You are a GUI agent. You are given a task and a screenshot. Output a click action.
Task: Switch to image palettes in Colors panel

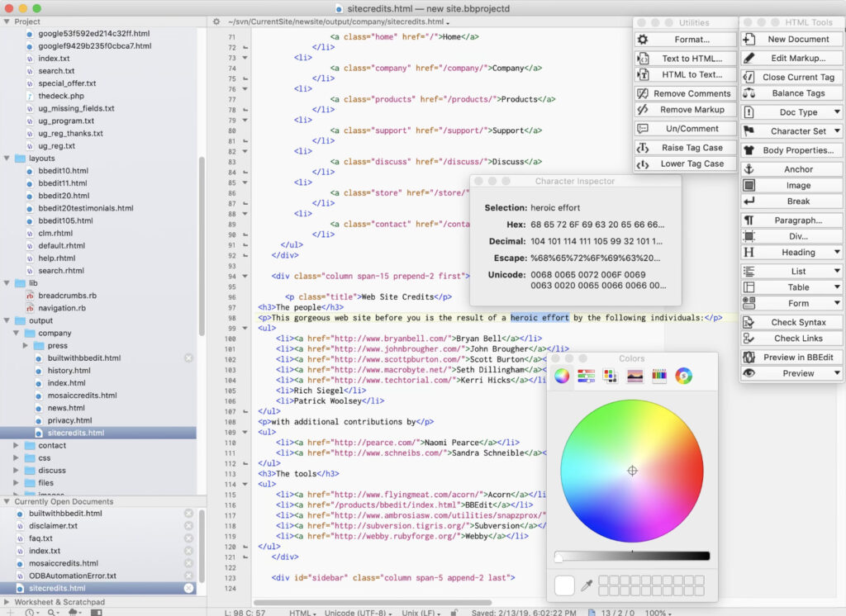tap(634, 377)
